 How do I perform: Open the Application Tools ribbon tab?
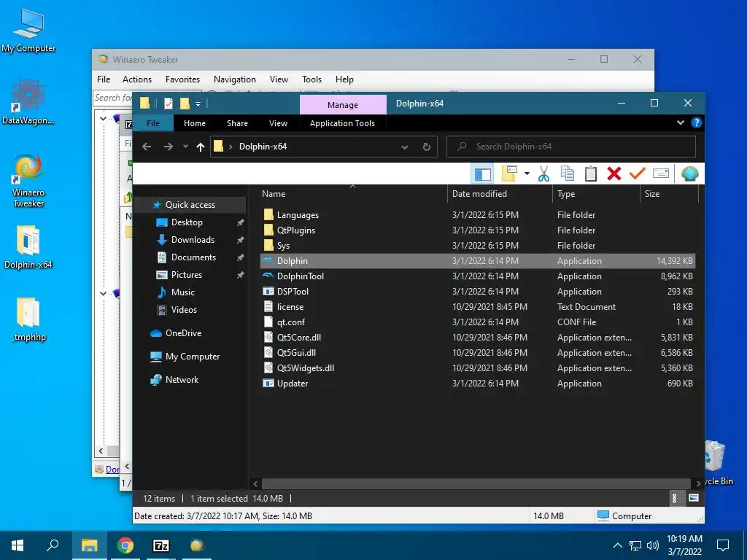coord(342,123)
